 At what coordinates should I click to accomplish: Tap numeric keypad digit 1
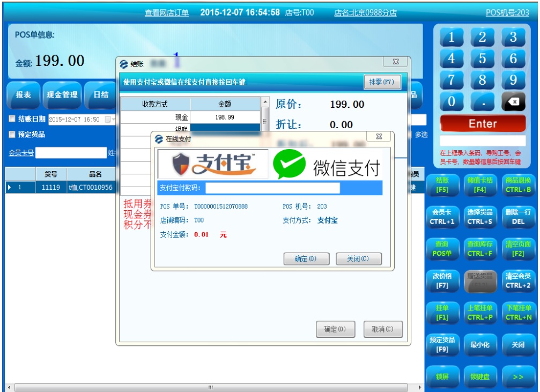point(451,37)
